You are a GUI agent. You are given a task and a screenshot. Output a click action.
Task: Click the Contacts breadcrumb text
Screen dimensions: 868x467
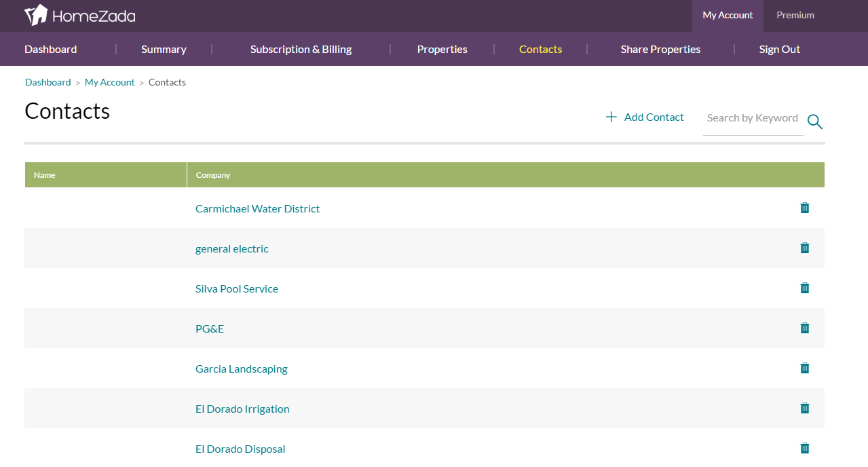(x=167, y=82)
